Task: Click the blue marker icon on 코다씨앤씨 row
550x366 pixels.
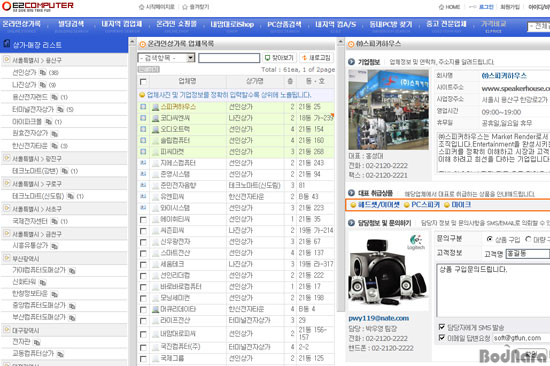Action: point(143,118)
